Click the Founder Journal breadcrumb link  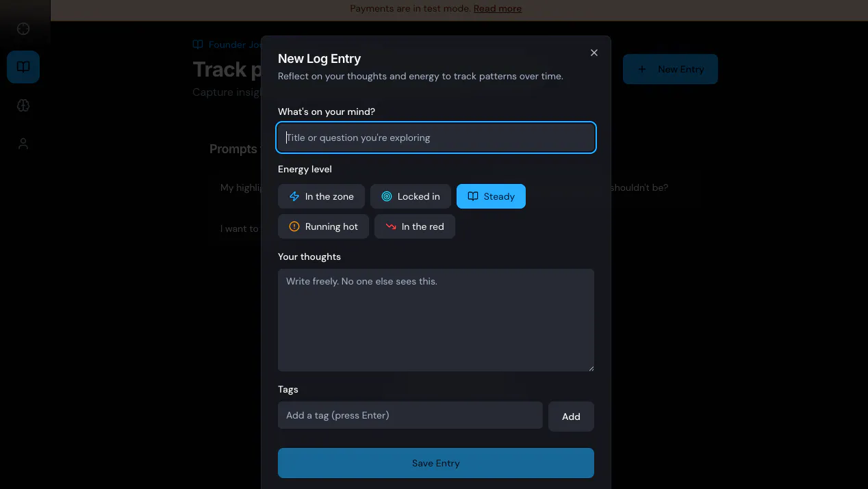(x=235, y=44)
